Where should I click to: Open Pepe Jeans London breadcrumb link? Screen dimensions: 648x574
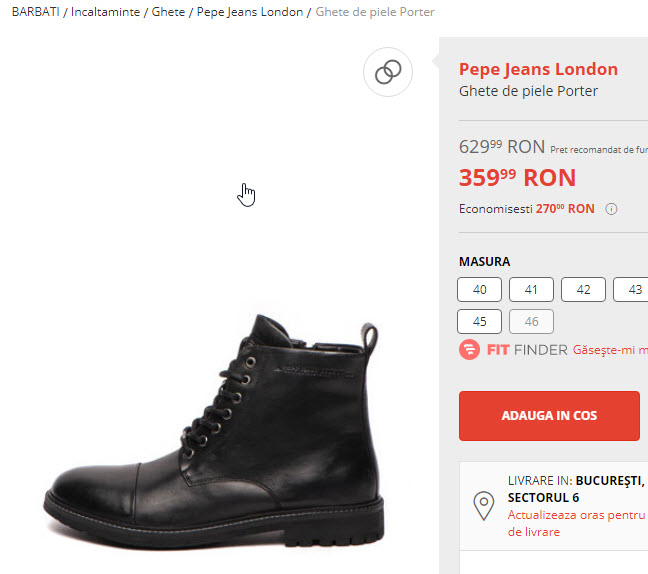pyautogui.click(x=250, y=12)
